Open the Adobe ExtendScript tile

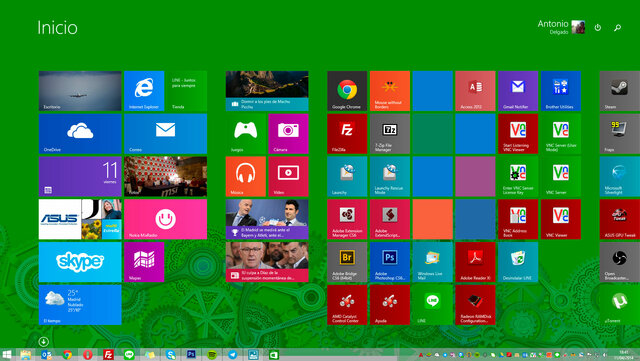click(x=390, y=219)
